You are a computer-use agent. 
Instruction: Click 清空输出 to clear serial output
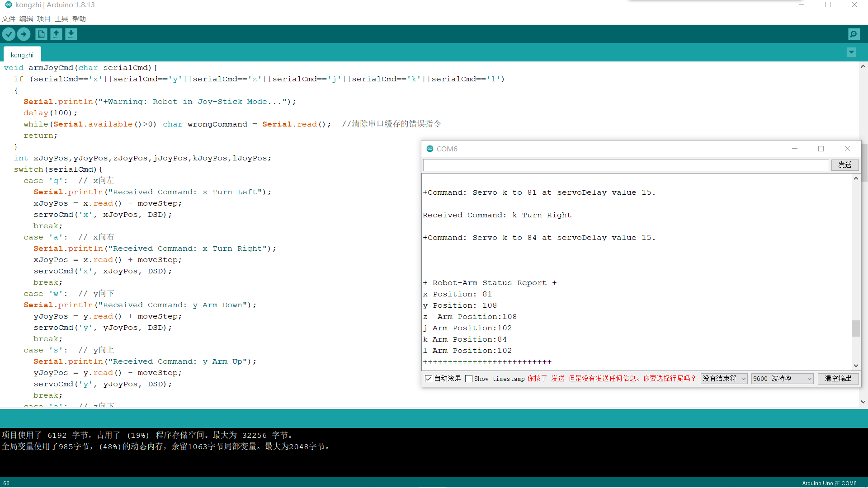click(838, 379)
